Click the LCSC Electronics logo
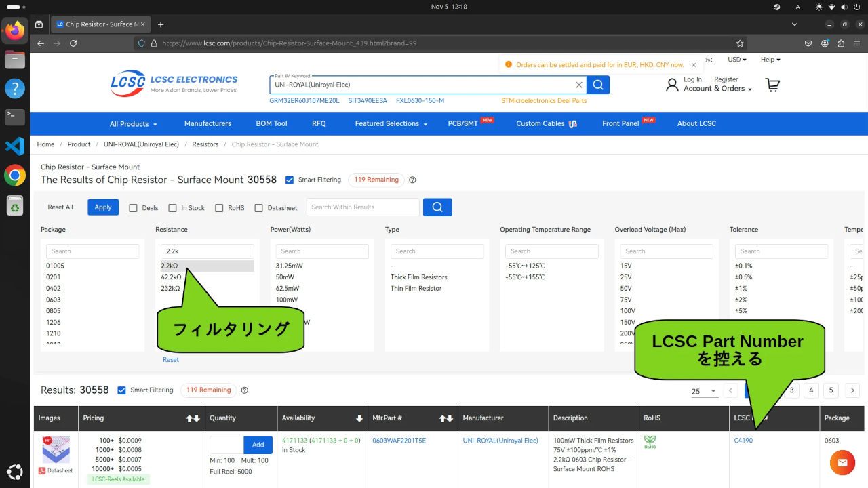 (x=174, y=84)
